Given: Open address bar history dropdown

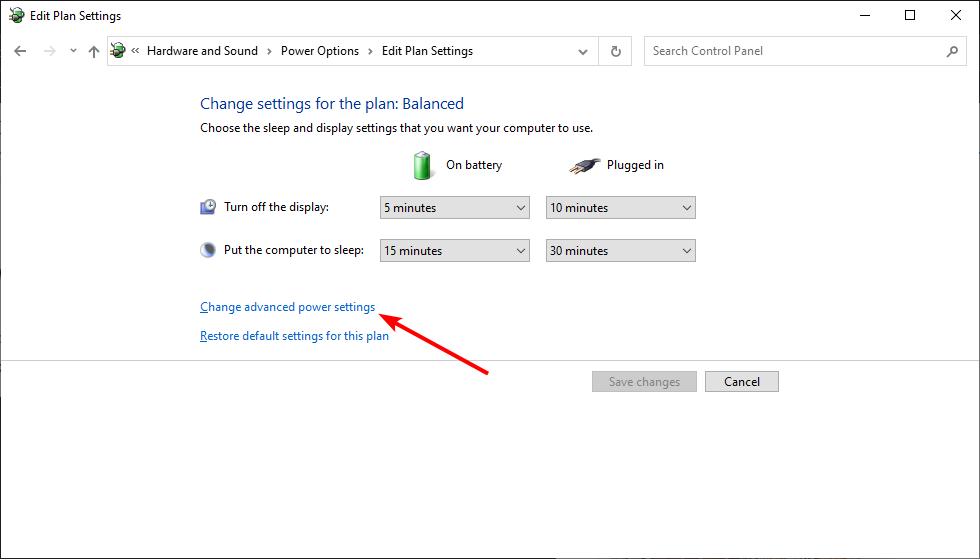Looking at the screenshot, I should click(583, 51).
